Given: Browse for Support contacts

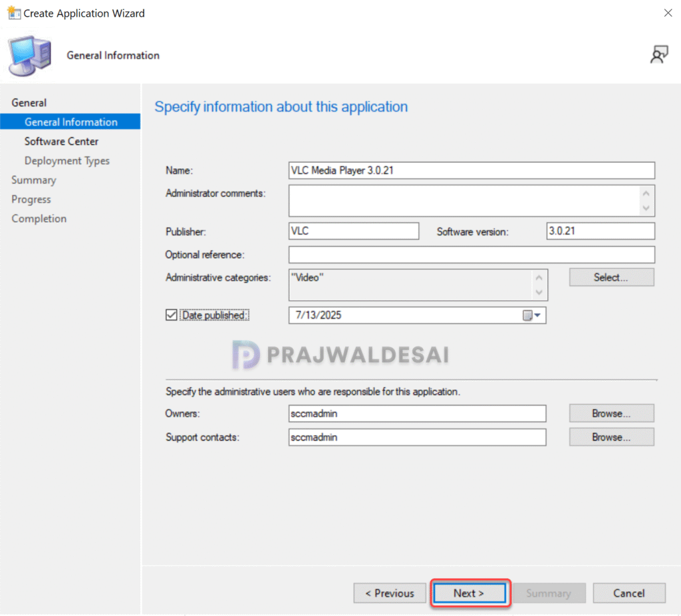Looking at the screenshot, I should click(x=612, y=437).
